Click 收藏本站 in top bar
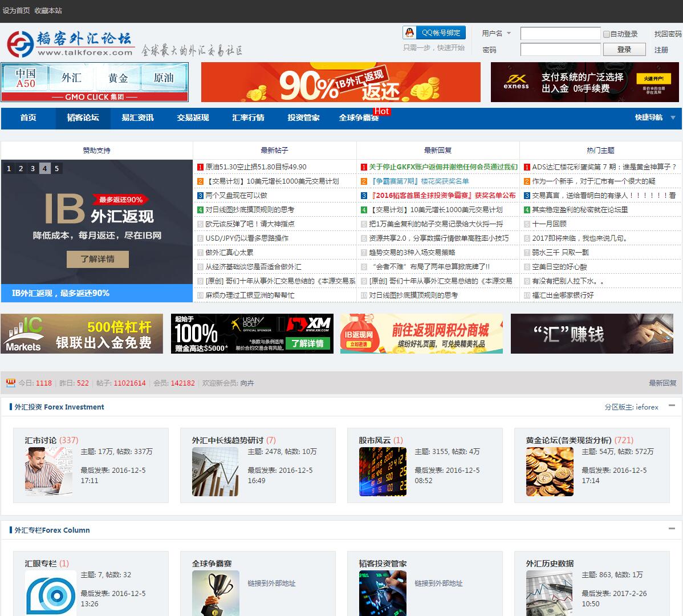This screenshot has width=683, height=616. pos(48,10)
